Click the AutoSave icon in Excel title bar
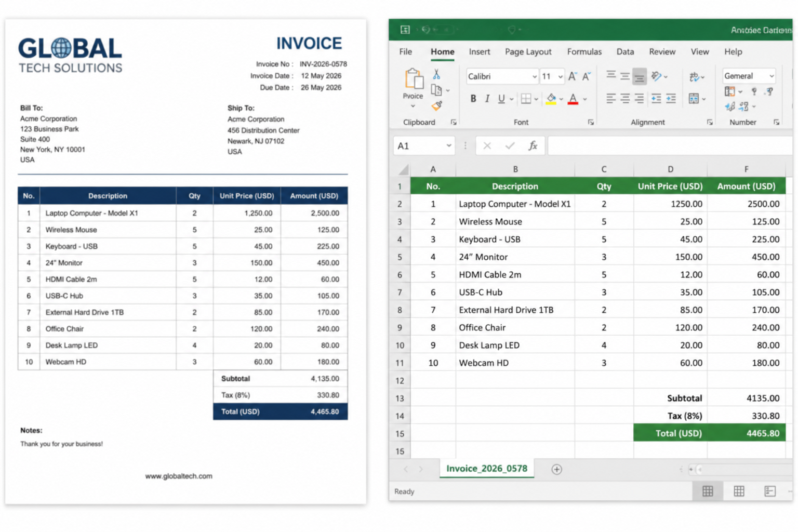 coord(405,30)
